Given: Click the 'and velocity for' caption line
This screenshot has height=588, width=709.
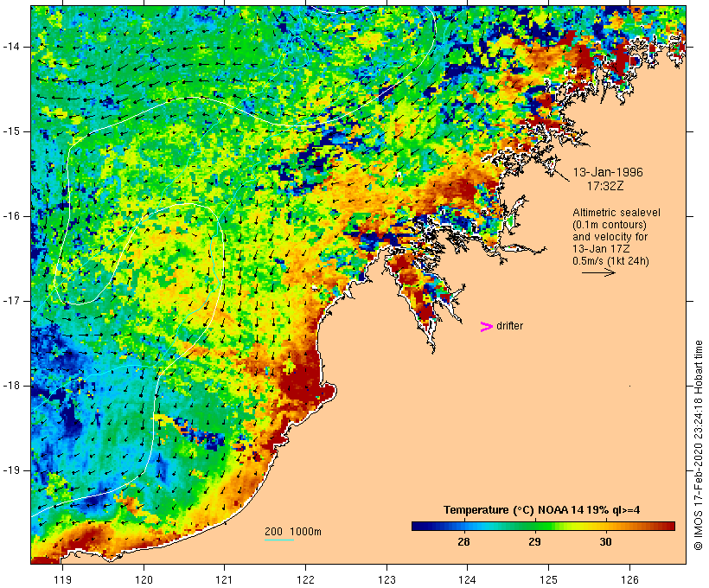Looking at the screenshot, I should pyautogui.click(x=610, y=237).
